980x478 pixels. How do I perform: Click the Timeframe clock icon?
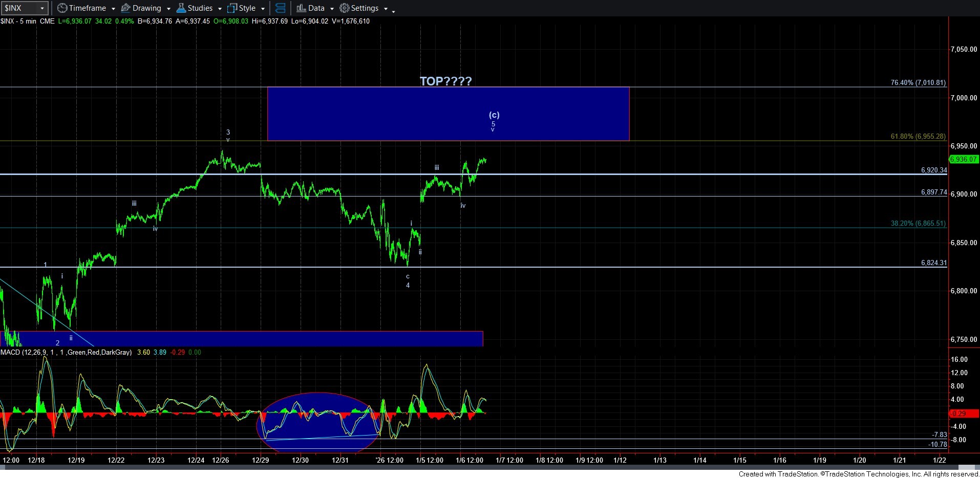[62, 8]
